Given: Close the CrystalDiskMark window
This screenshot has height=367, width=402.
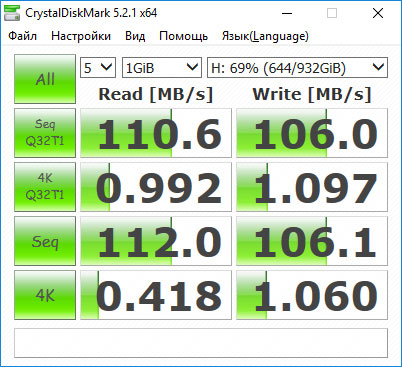Looking at the screenshot, I should (x=378, y=13).
